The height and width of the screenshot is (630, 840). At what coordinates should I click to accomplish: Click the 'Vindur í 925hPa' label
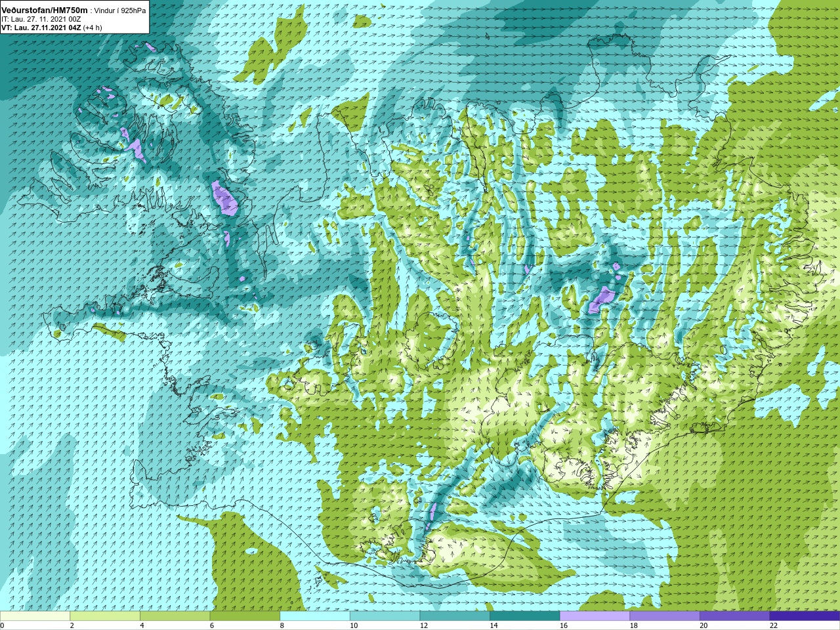pos(121,10)
